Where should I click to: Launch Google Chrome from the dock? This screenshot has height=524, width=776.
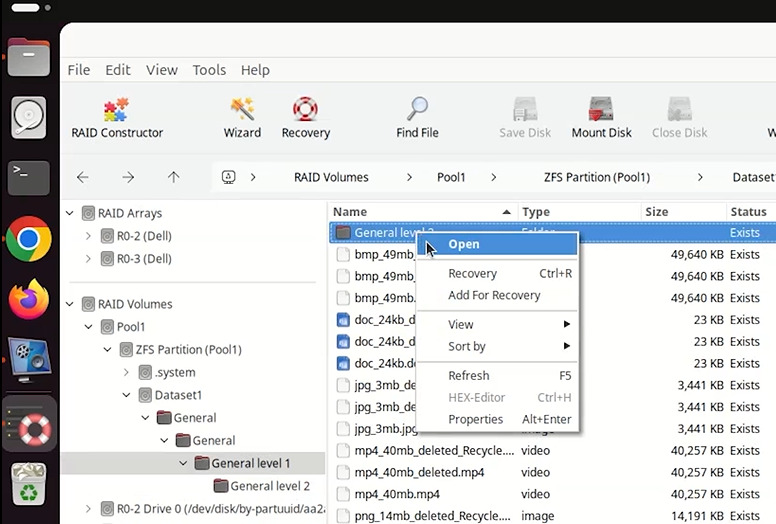point(29,239)
